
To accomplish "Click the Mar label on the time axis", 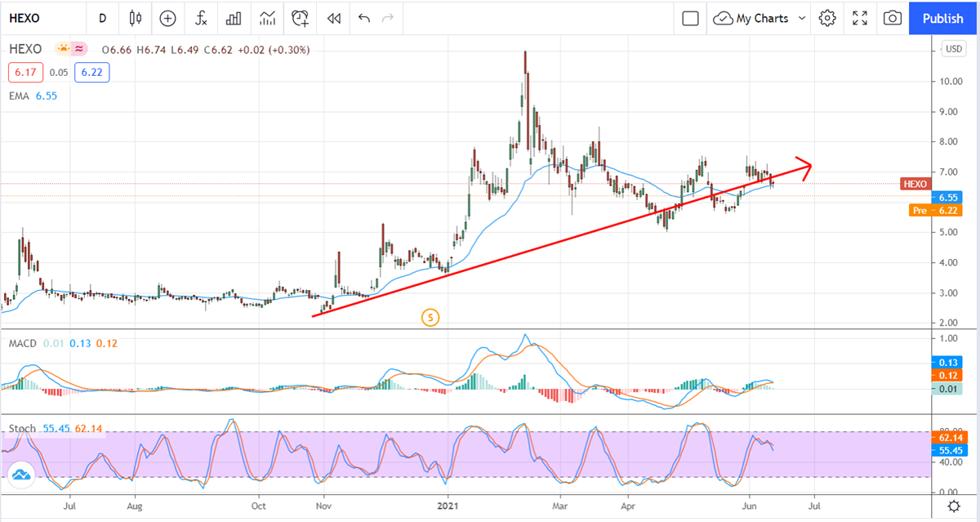I will [561, 507].
